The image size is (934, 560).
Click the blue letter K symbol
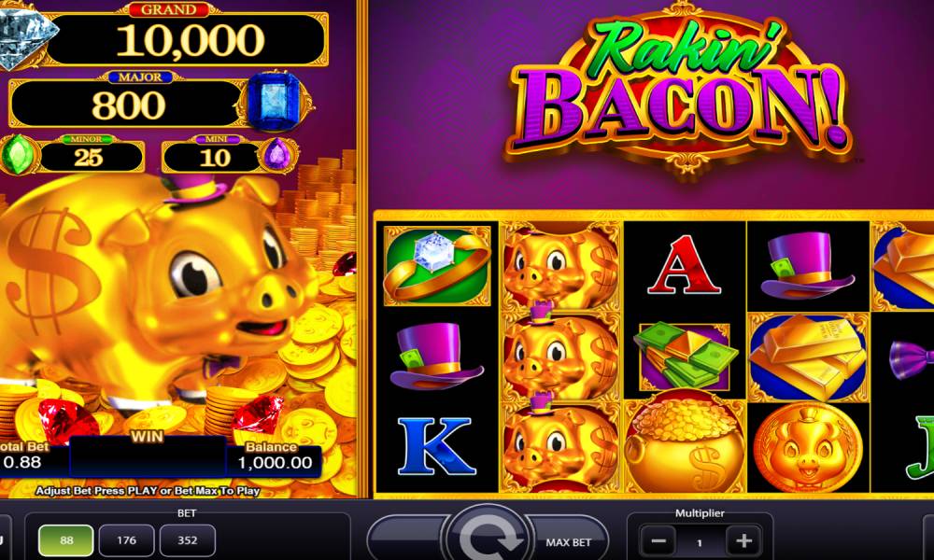pyautogui.click(x=436, y=446)
